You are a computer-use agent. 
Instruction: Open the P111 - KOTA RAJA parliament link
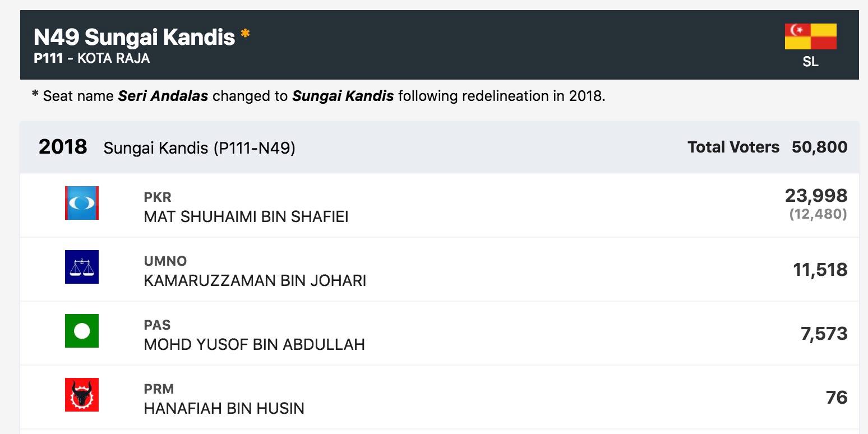point(92,58)
